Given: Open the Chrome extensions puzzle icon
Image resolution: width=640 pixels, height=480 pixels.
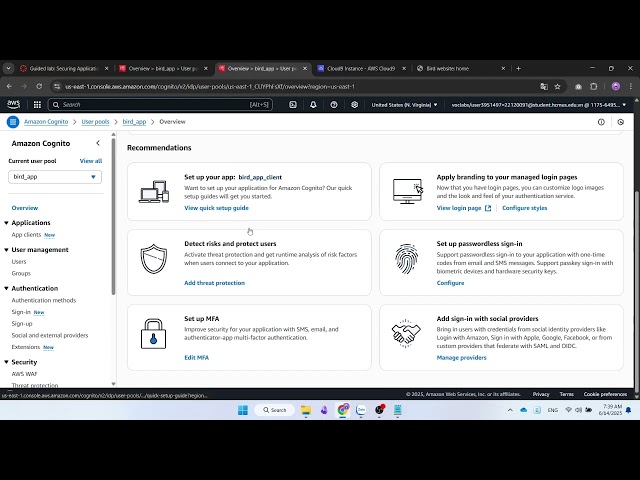Looking at the screenshot, I should (593, 87).
